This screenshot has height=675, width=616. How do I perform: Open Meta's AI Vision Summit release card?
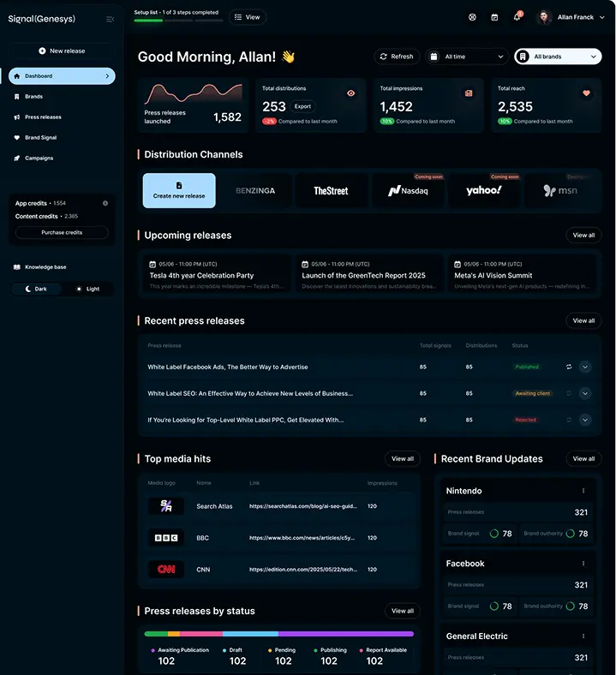[x=522, y=275]
